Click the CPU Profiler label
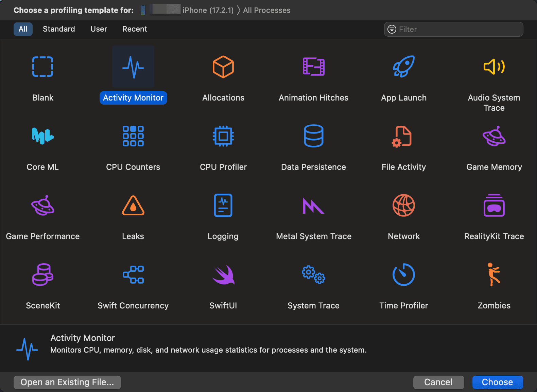 click(223, 167)
